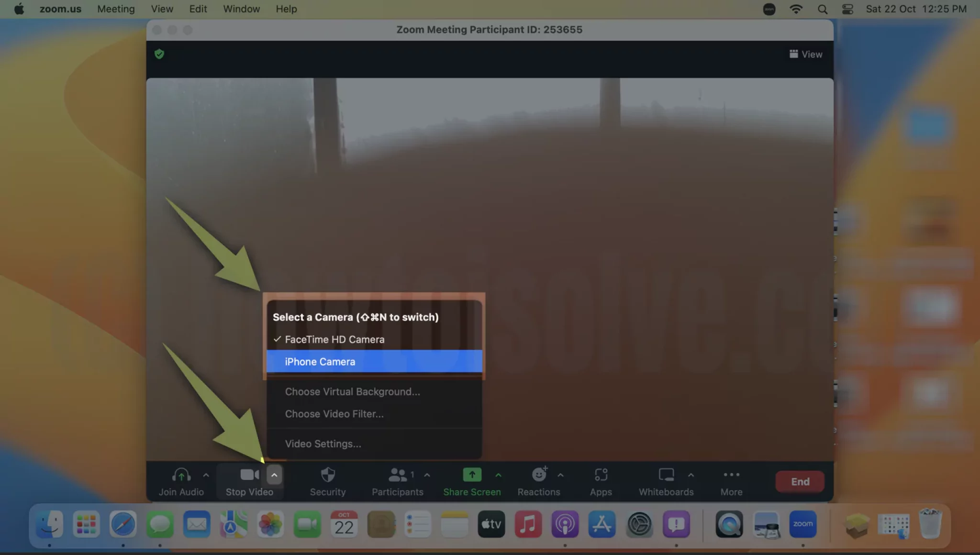Open the Apple menu
Screen dimensions: 980x555
coord(19,9)
